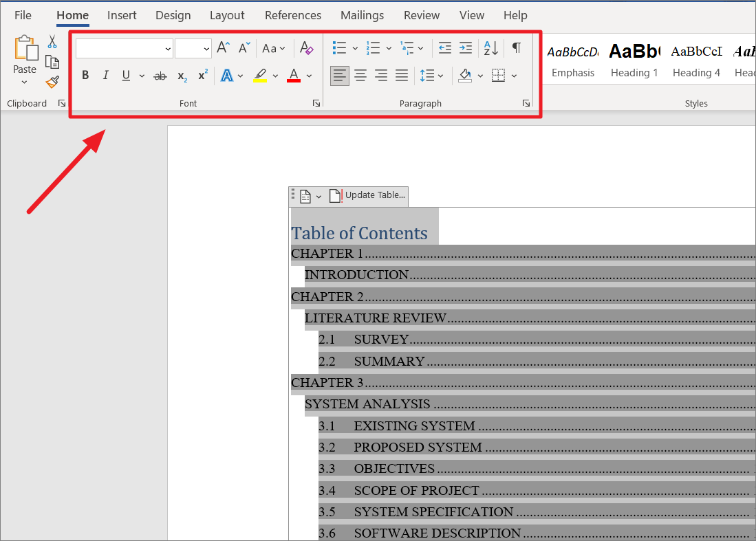The height and width of the screenshot is (541, 756).
Task: Toggle Show/Hide paragraph marks
Action: click(517, 47)
